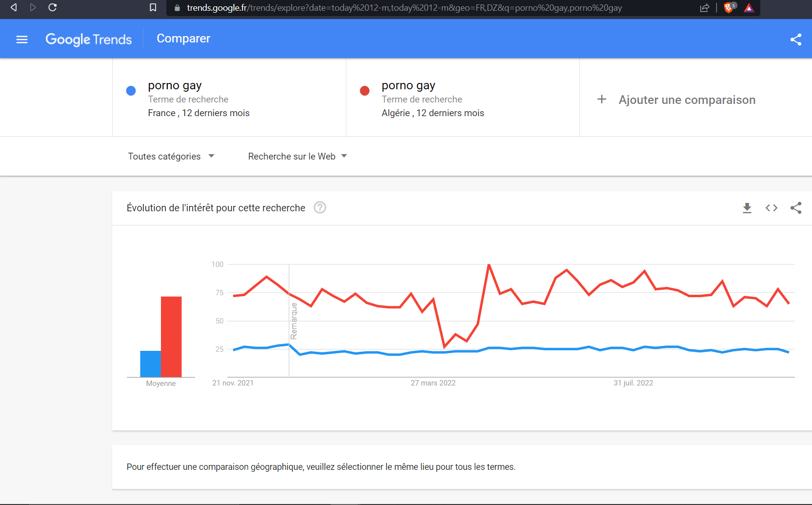Open the Recherche sur le Web dropdown

coord(297,156)
